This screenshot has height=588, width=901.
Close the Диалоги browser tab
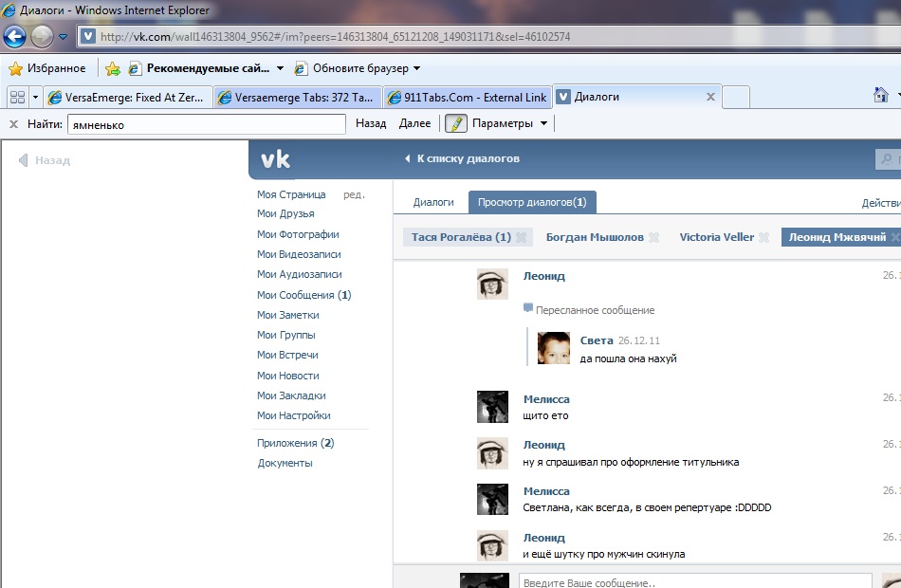click(710, 97)
